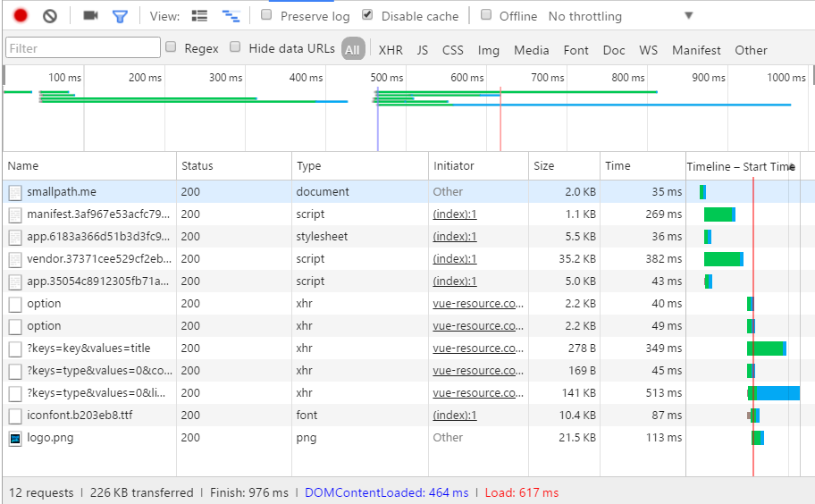
Task: Sort by the Type column header
Action: [x=359, y=165]
